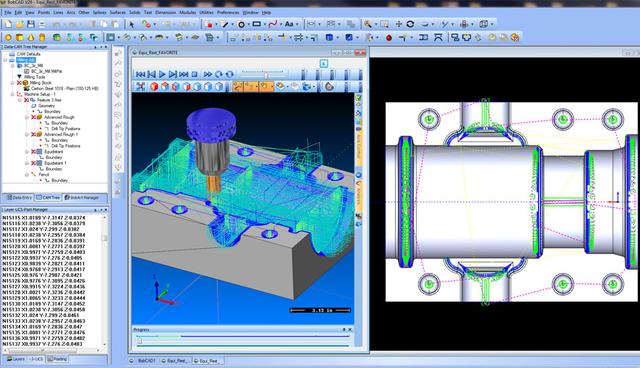The height and width of the screenshot is (368, 640).
Task: Open dropdown arrow beside spline tool
Action: point(280,24)
